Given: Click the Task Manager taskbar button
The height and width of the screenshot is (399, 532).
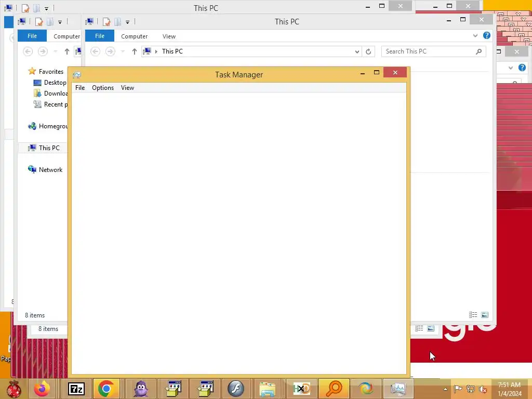Looking at the screenshot, I should [x=398, y=389].
